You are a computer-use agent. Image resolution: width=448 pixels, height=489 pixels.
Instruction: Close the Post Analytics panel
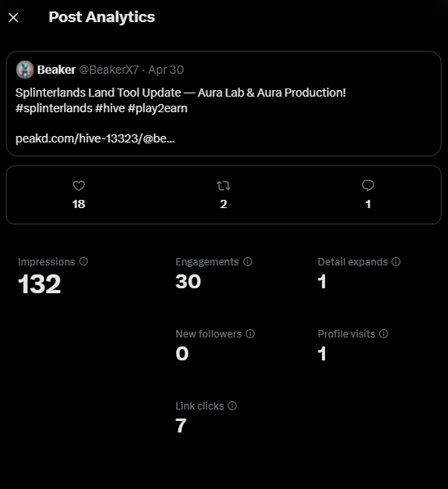click(x=13, y=17)
